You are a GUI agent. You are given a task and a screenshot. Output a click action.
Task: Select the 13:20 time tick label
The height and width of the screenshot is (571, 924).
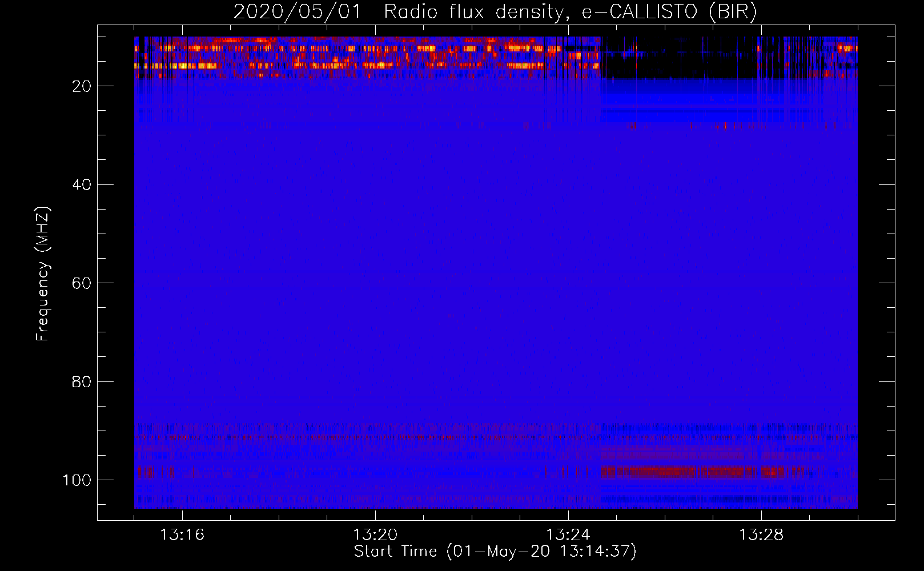[375, 535]
